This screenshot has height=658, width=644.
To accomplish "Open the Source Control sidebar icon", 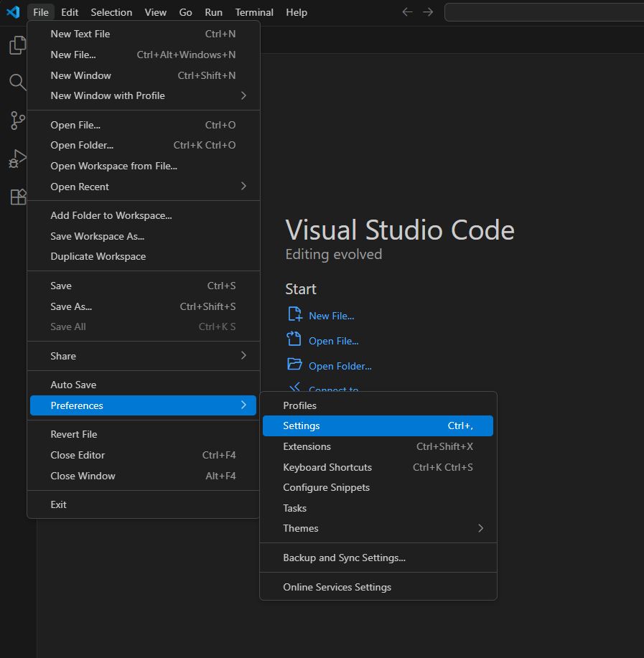I will [18, 121].
